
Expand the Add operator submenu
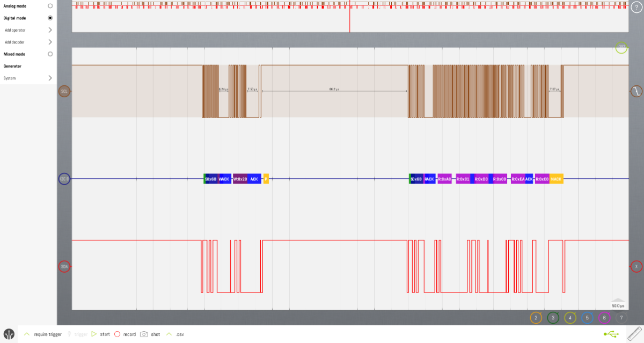[x=50, y=30]
